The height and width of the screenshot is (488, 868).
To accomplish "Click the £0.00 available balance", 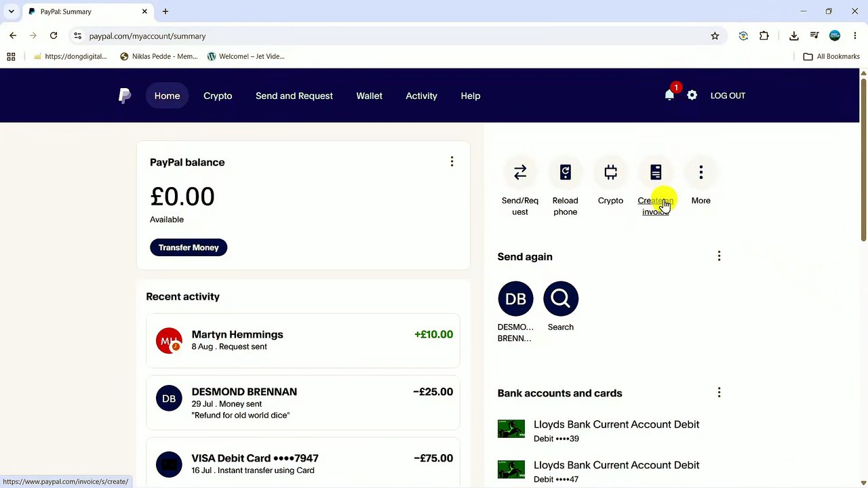I will 182,197.
